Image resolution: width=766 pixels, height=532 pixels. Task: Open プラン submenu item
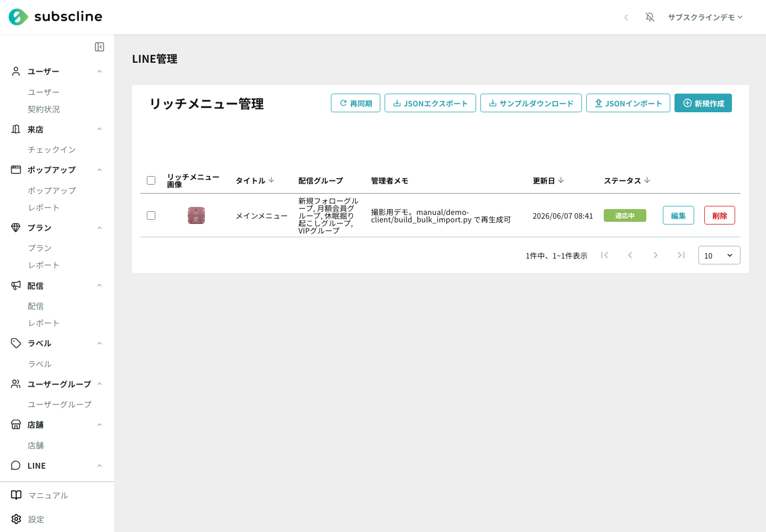40,248
